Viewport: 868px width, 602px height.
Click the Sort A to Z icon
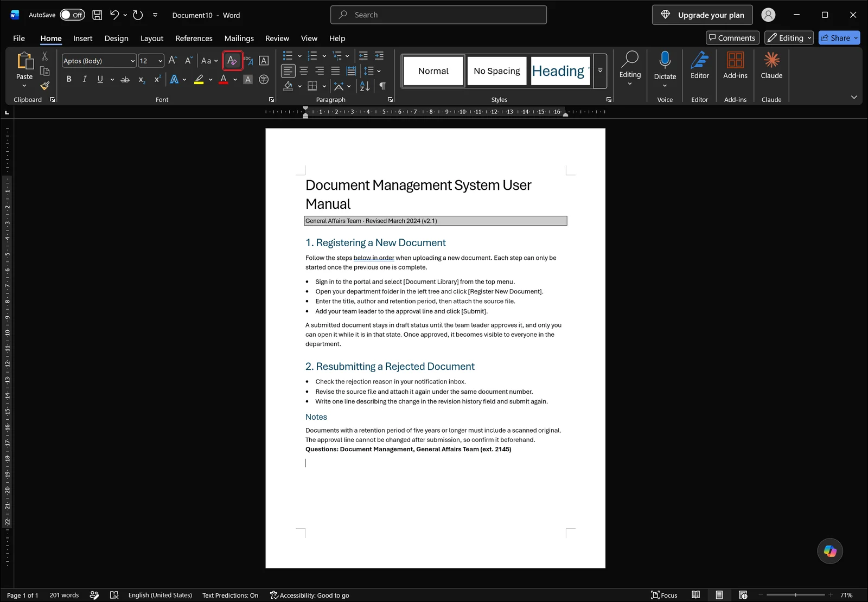(x=365, y=86)
